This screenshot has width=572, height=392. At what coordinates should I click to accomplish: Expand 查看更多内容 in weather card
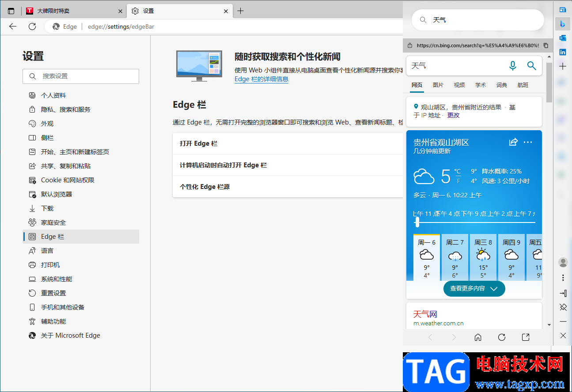(474, 289)
